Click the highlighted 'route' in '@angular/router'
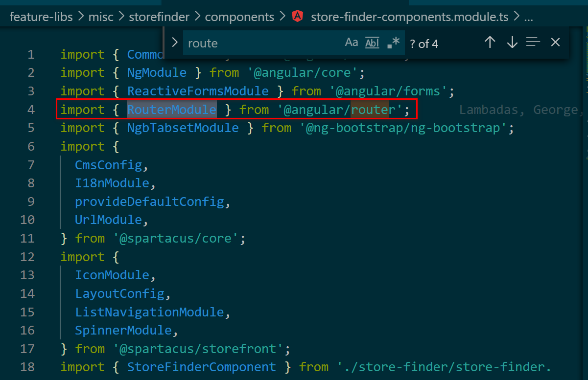Screen dimensions: 588x380 coord(370,110)
